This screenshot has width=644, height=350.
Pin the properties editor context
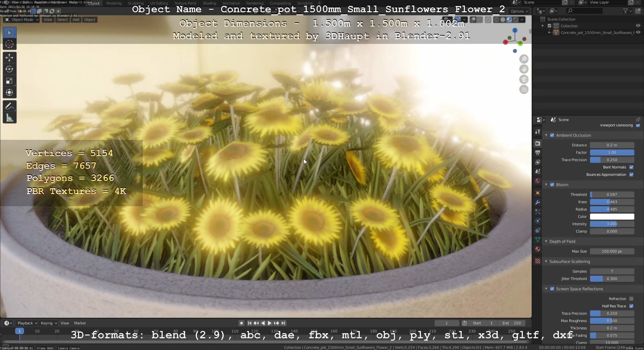tap(638, 120)
